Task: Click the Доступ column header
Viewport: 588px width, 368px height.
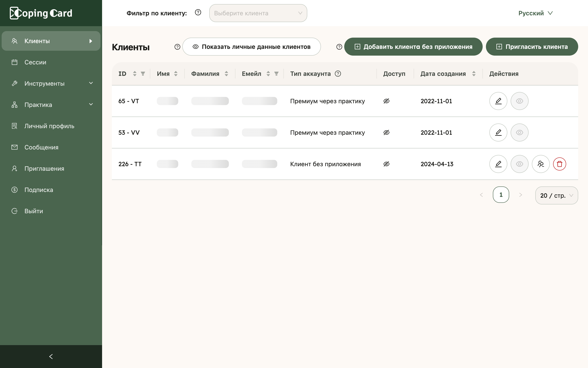Action: coord(394,74)
